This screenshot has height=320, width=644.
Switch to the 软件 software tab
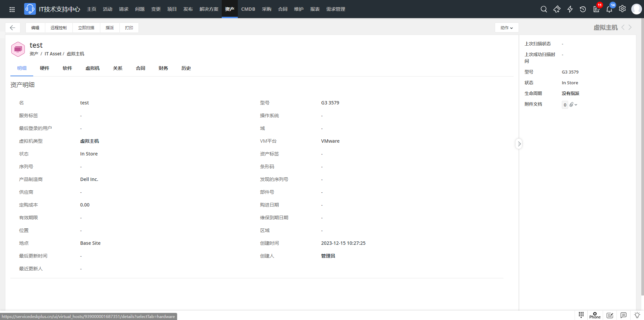(67, 68)
